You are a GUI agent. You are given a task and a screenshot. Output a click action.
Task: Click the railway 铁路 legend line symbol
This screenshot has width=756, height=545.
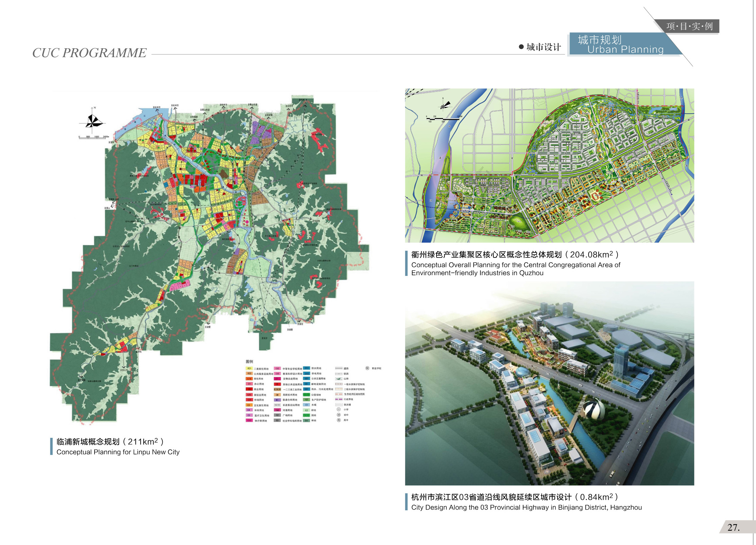coord(339,374)
